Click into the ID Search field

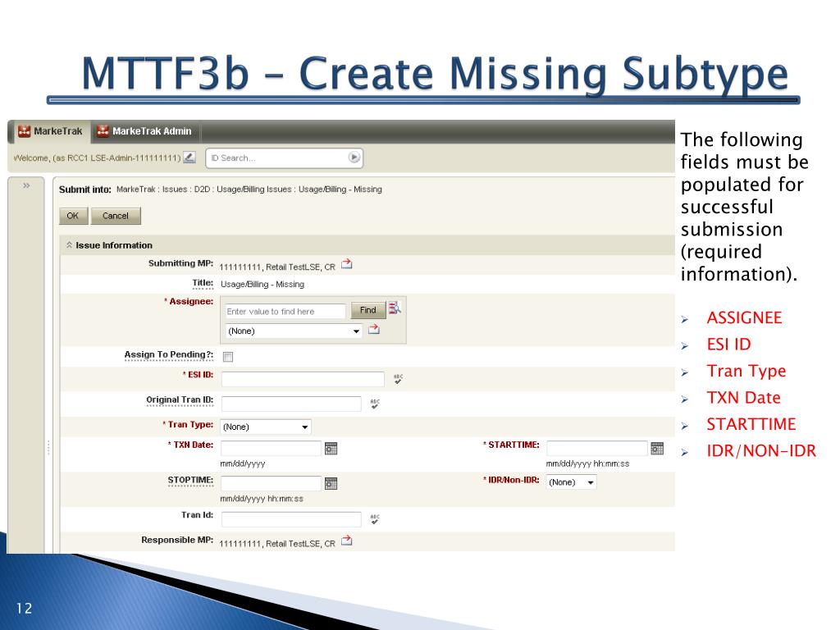[277, 158]
